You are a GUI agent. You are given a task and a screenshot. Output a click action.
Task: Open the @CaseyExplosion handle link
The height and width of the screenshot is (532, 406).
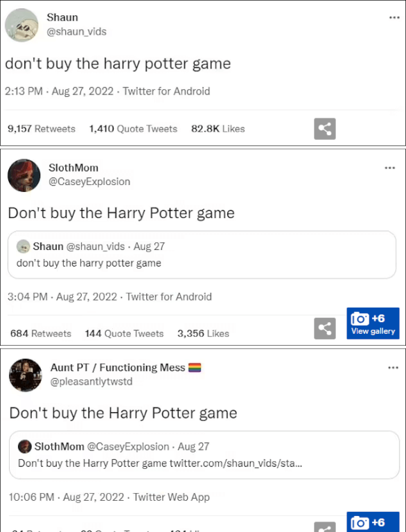click(x=89, y=182)
